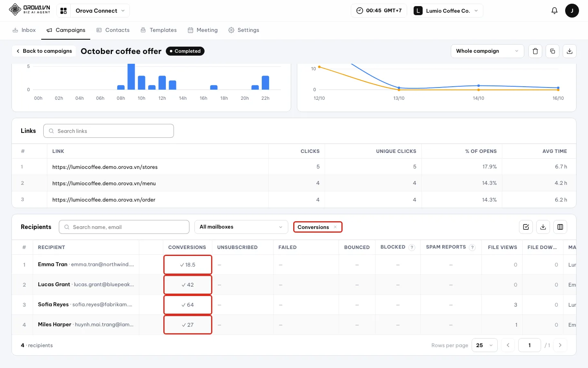
Task: Go to the previous recipients page
Action: [508, 345]
